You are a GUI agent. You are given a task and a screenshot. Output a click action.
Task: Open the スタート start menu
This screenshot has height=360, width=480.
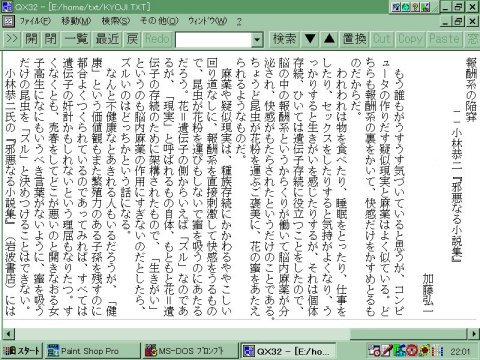(x=22, y=351)
